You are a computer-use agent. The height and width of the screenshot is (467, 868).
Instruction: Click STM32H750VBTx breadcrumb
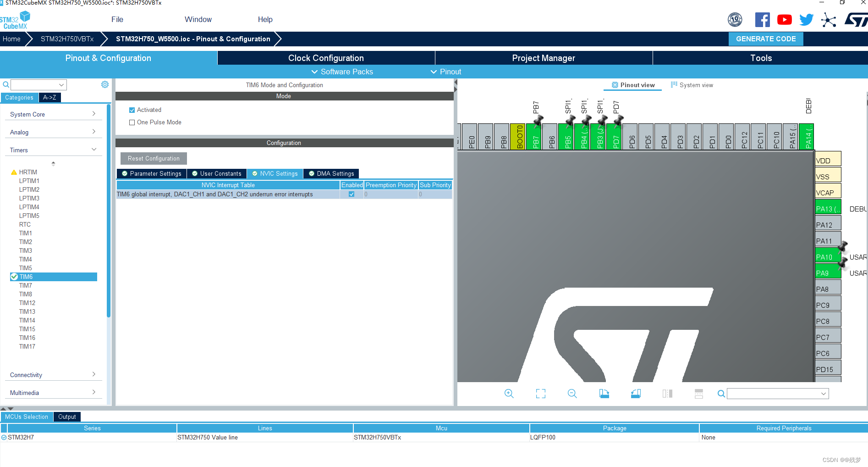coord(67,39)
